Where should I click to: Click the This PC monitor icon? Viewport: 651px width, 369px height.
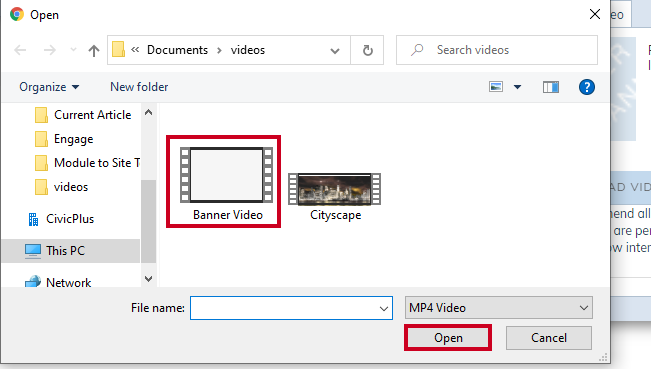(33, 251)
